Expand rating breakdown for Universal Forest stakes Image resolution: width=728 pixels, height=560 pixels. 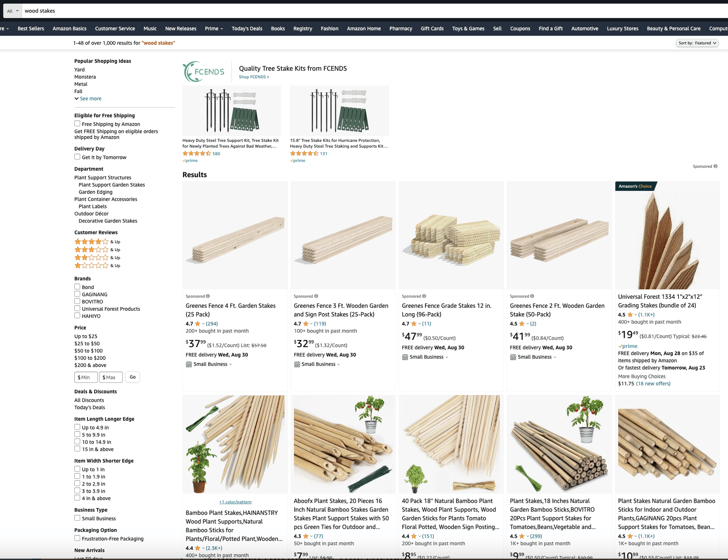click(636, 315)
